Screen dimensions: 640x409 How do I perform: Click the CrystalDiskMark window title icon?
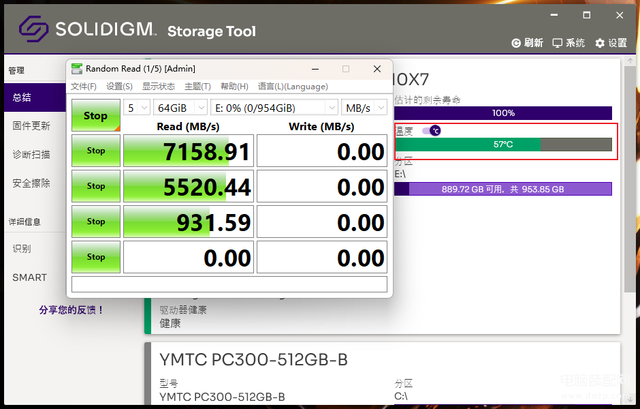77,69
